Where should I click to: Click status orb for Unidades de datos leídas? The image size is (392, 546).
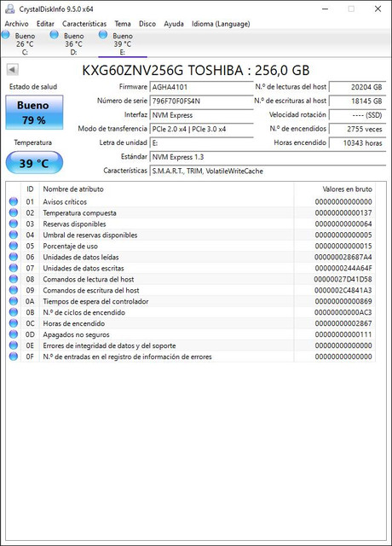tap(14, 257)
